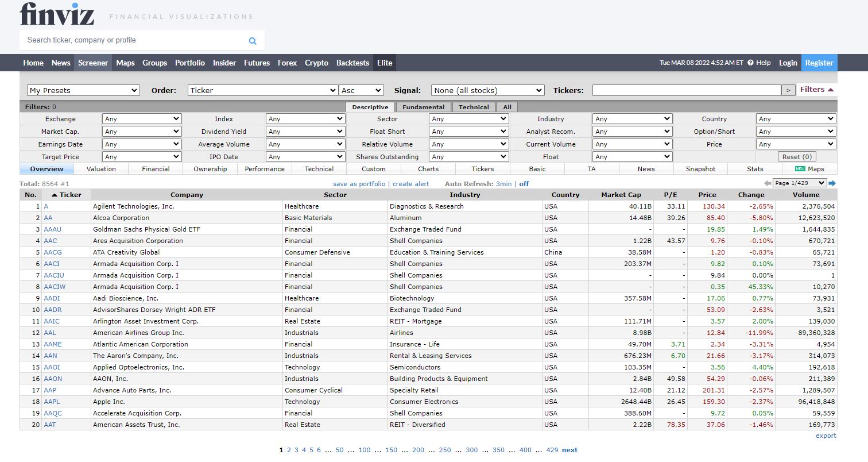
Task: Open the Price filter dropdown
Action: coord(796,144)
